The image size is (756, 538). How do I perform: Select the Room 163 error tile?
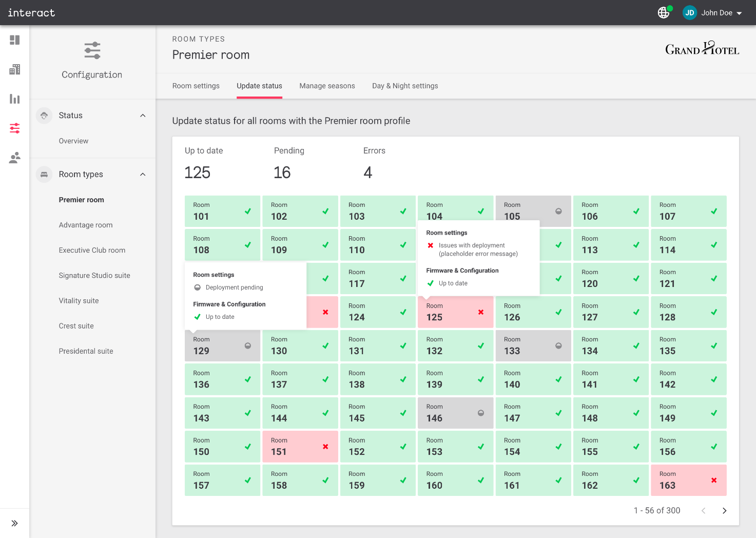click(688, 480)
